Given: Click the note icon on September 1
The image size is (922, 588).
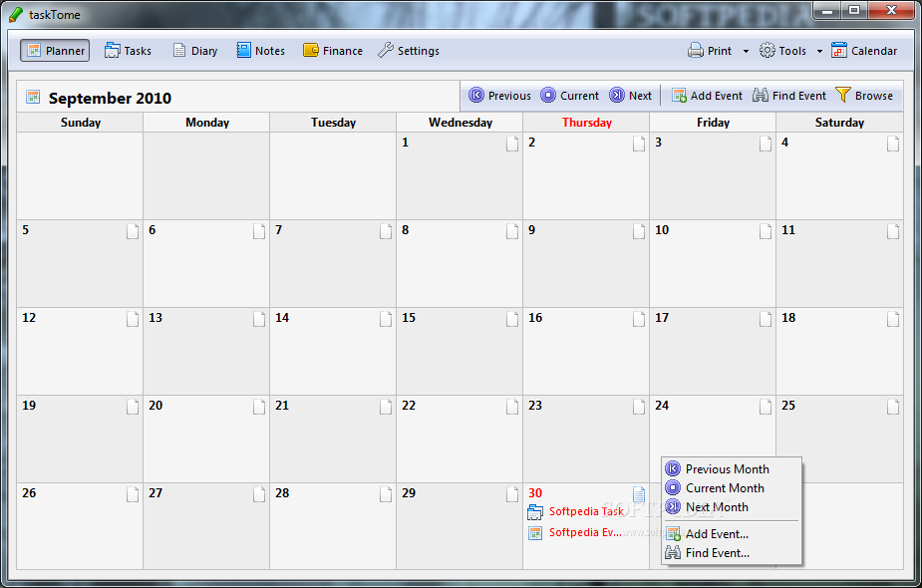Looking at the screenshot, I should (x=512, y=144).
